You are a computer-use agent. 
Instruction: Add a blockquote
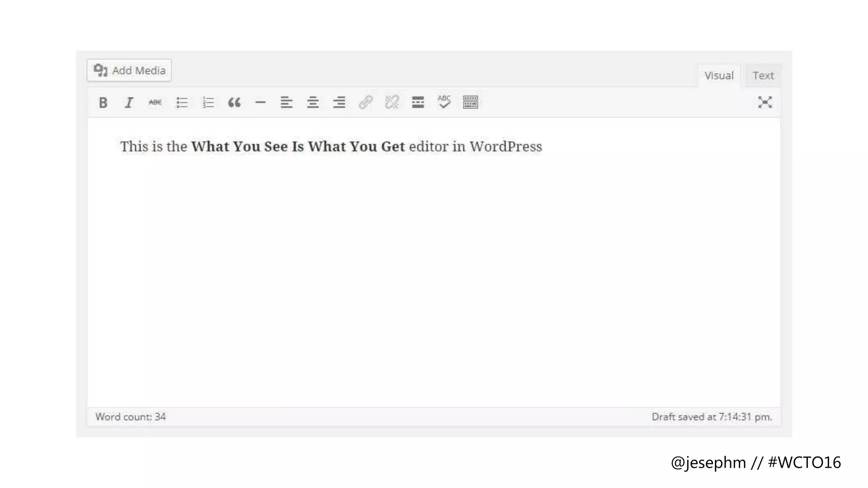click(x=234, y=103)
